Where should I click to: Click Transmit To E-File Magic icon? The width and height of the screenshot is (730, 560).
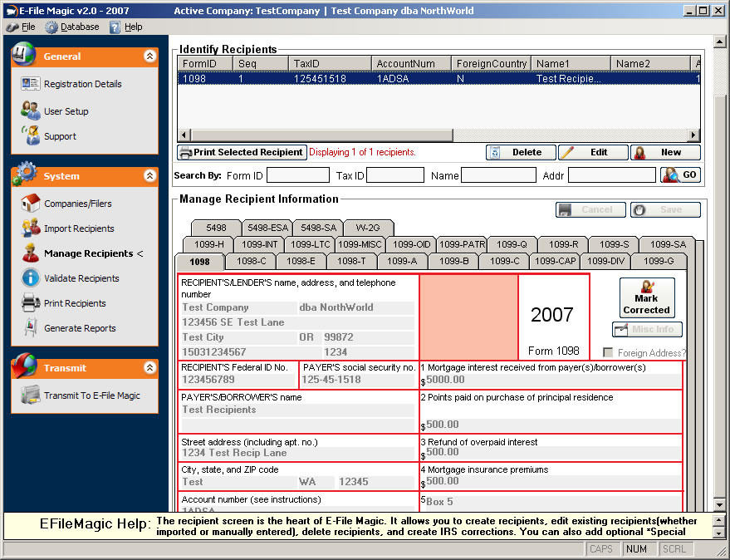point(31,395)
